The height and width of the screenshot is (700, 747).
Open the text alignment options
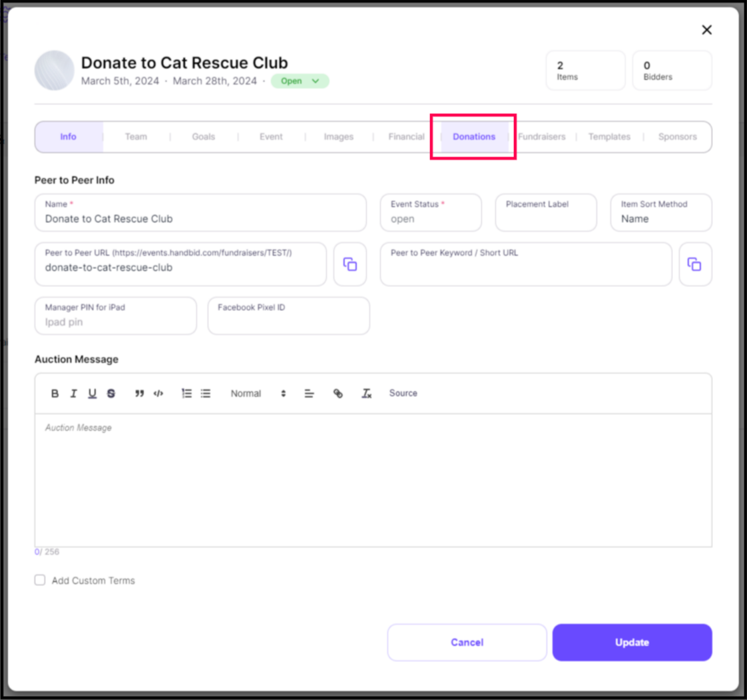[309, 393]
